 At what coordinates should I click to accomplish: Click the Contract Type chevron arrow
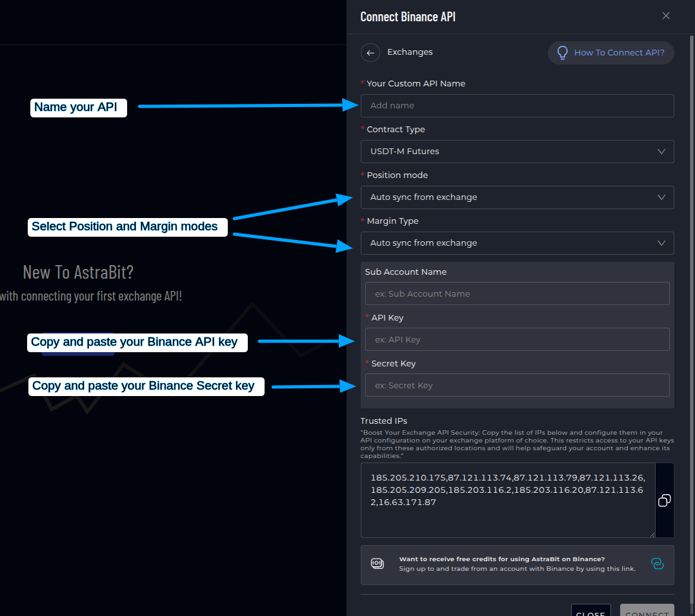click(x=661, y=152)
